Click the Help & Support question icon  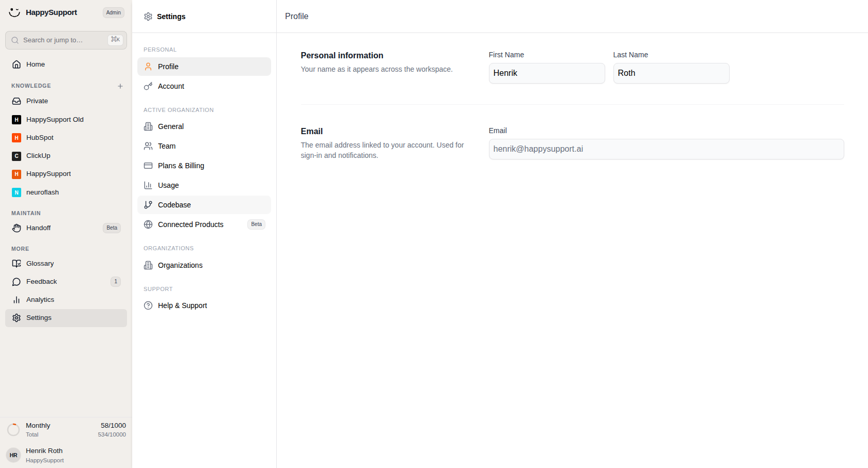point(148,305)
